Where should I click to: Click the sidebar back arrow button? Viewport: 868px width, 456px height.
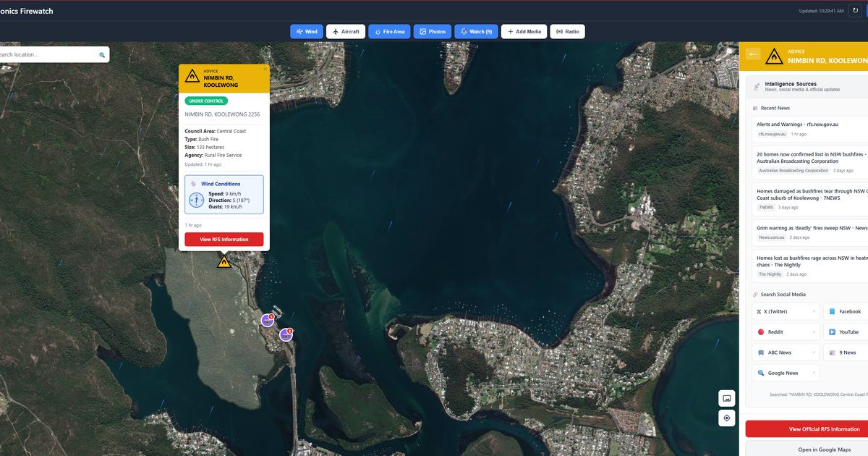[753, 54]
